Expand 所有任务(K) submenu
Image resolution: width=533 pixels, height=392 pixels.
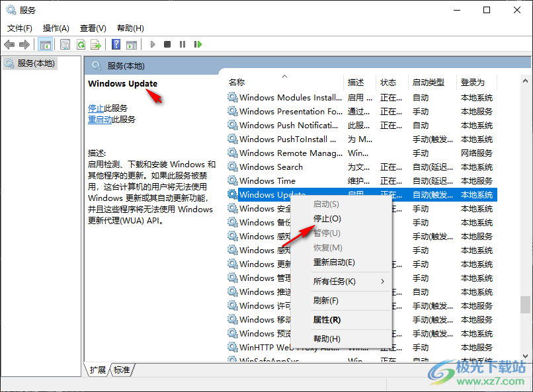[x=341, y=282]
